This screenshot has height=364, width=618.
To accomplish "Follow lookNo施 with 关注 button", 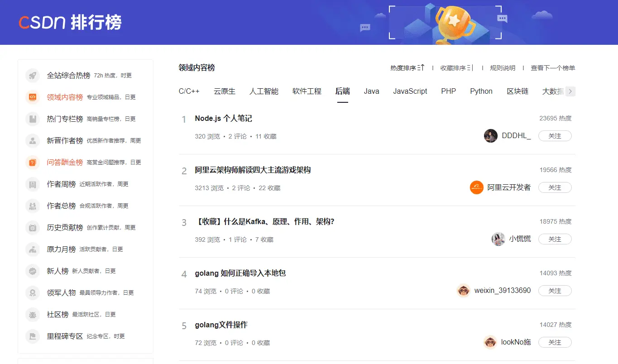I will tap(555, 342).
